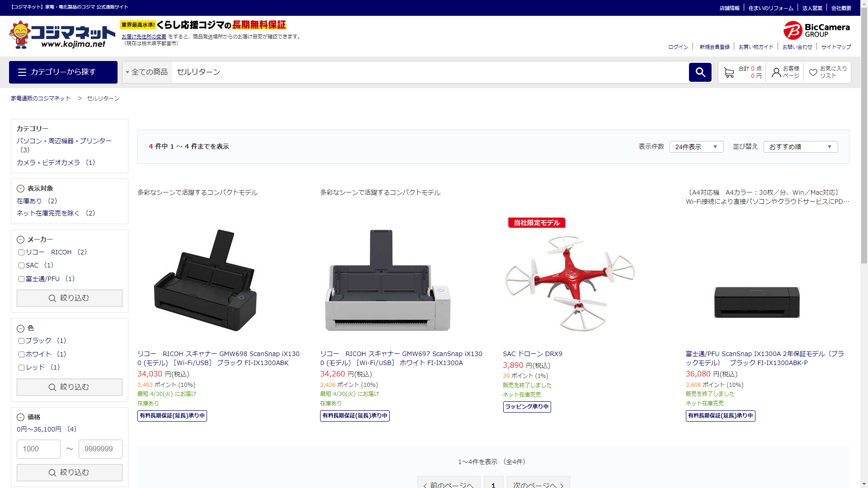This screenshot has height=488, width=868.
Task: Click the 絞り込む button under price
Action: (70, 473)
